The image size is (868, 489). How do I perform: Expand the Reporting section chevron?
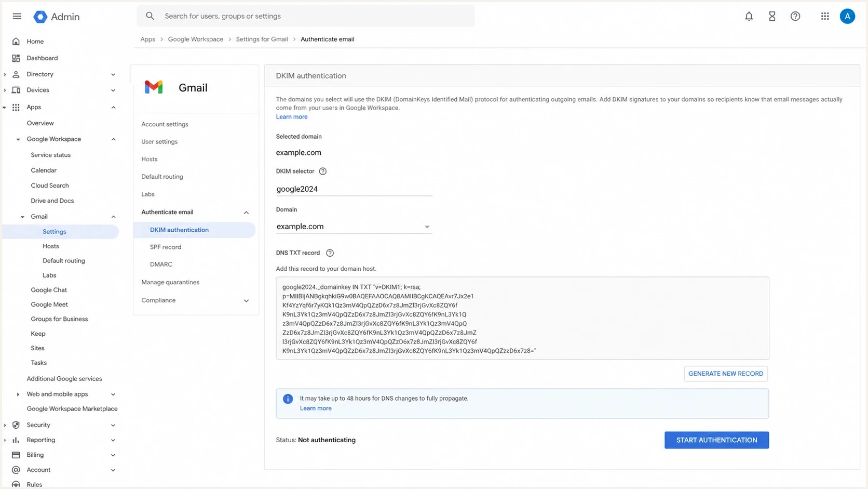(x=113, y=440)
